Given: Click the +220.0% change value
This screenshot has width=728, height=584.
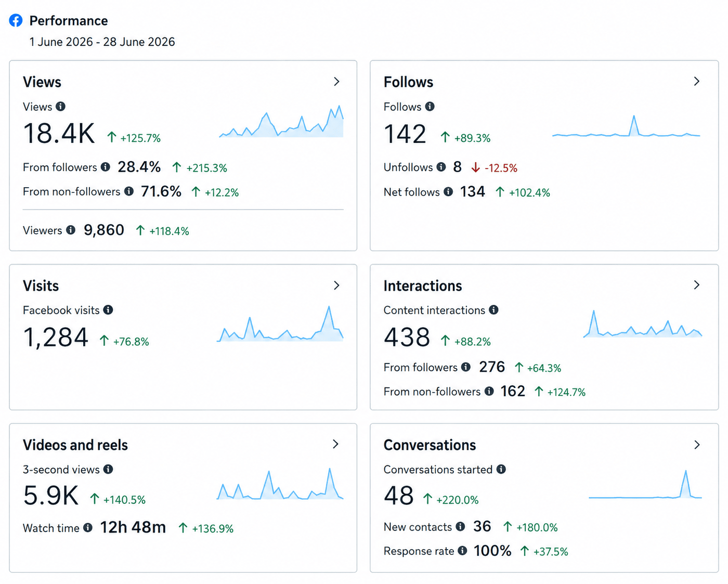Looking at the screenshot, I should [458, 500].
